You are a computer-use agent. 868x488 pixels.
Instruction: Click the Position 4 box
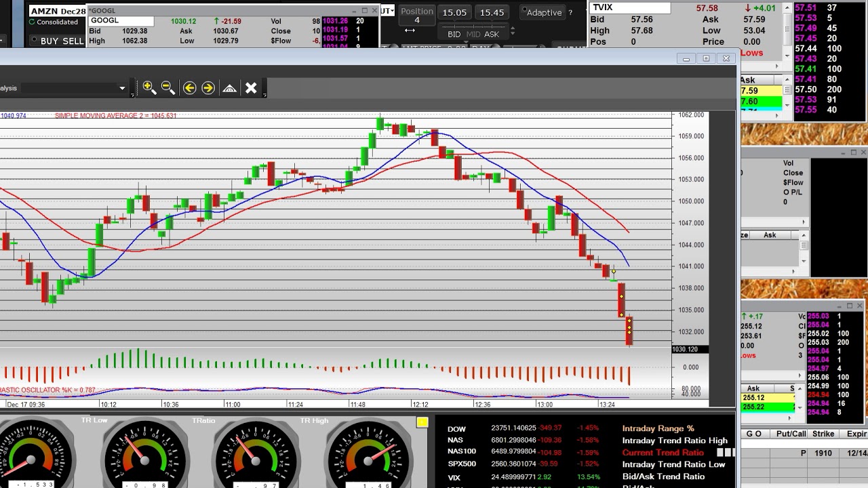pyautogui.click(x=416, y=16)
